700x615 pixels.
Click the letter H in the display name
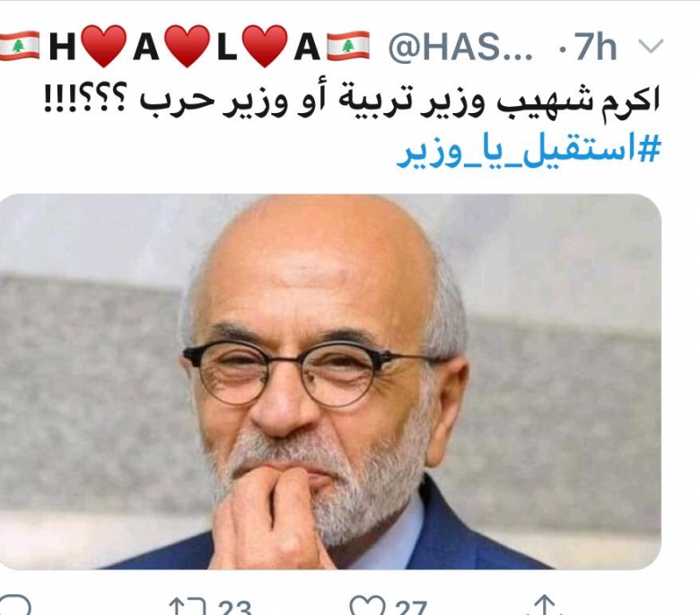pyautogui.click(x=62, y=47)
